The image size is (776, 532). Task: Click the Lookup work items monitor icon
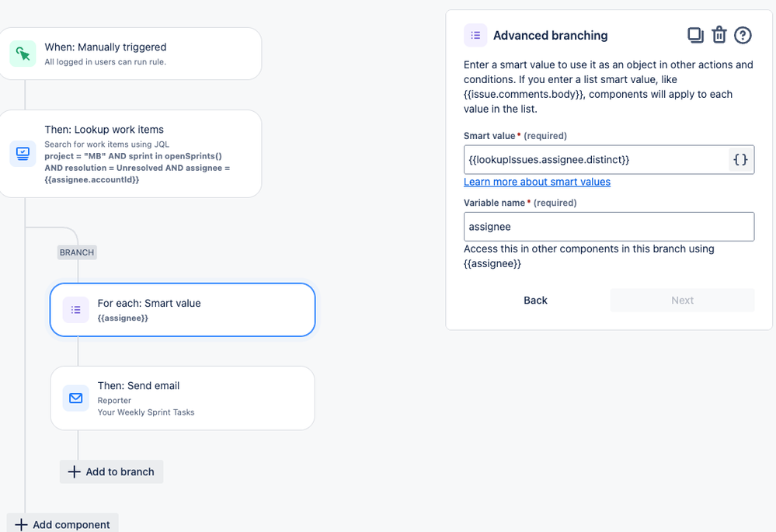[23, 153]
